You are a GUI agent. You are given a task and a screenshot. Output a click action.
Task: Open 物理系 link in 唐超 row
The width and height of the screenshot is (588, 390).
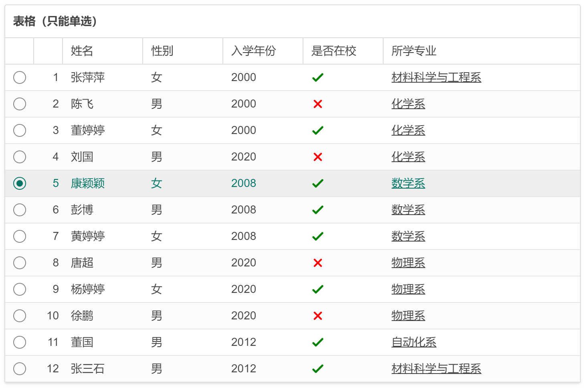408,263
